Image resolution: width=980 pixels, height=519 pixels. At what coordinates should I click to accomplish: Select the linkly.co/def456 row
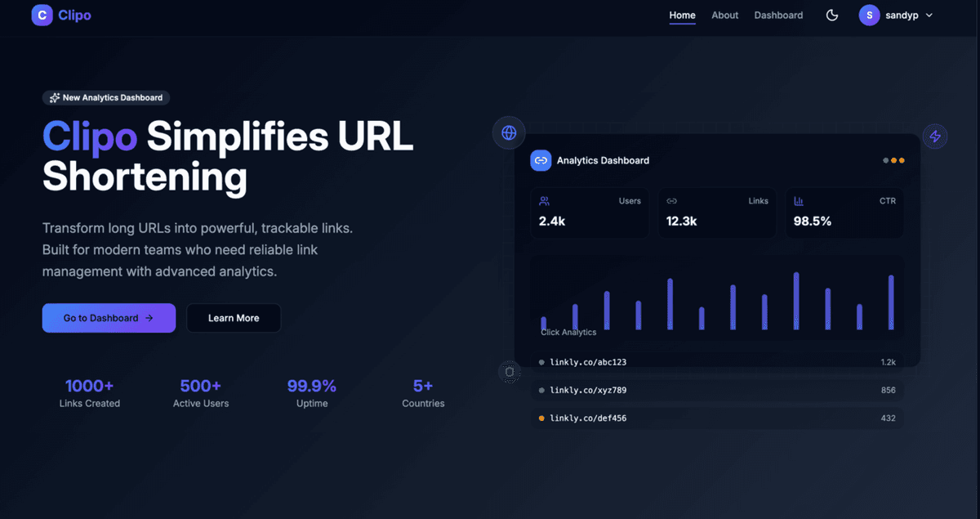[x=718, y=418]
